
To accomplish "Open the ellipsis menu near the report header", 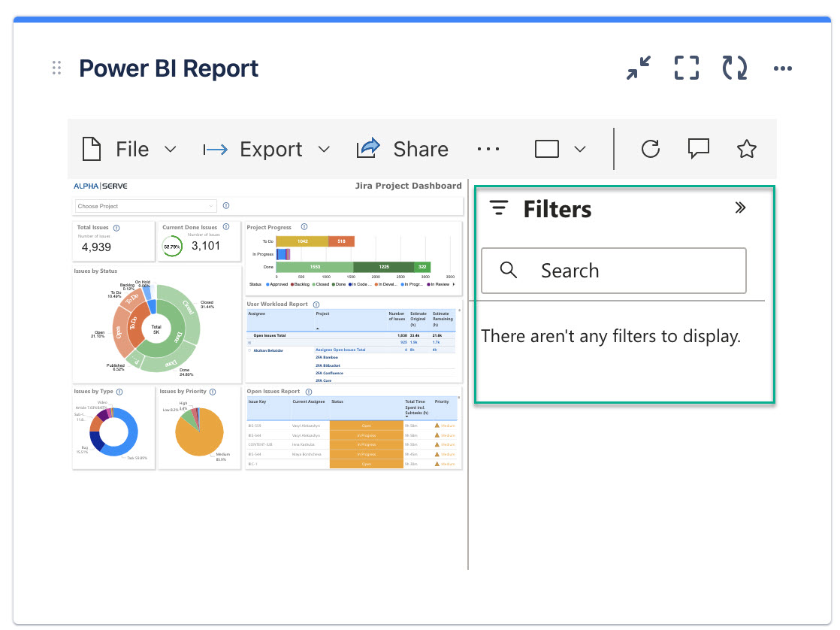I will click(782, 68).
